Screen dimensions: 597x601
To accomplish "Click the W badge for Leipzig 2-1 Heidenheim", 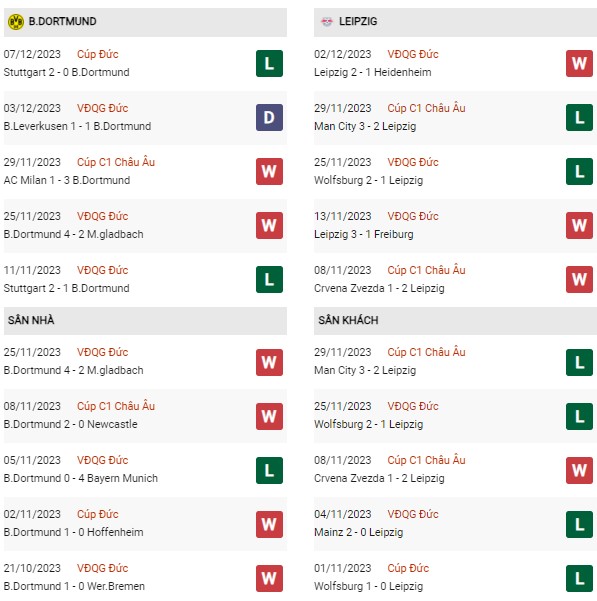I will (x=579, y=64).
